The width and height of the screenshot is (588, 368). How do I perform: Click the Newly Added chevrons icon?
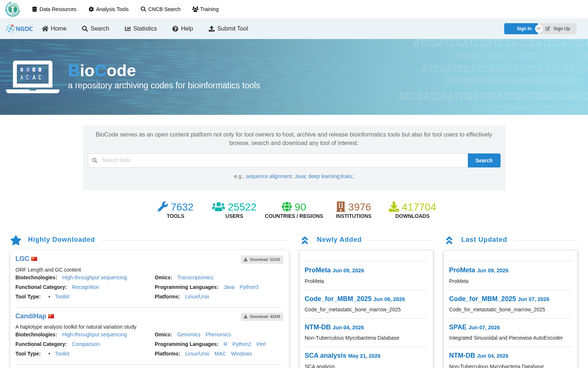click(x=305, y=240)
